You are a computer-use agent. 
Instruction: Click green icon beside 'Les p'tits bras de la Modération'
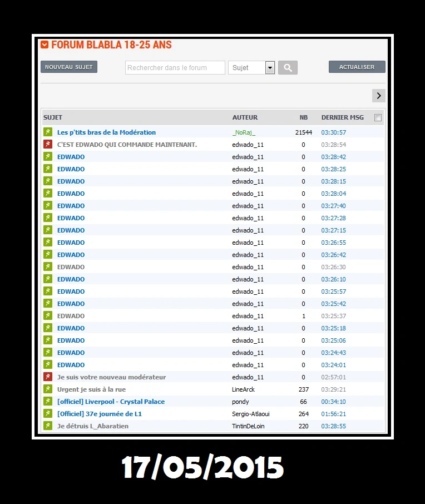(48, 132)
